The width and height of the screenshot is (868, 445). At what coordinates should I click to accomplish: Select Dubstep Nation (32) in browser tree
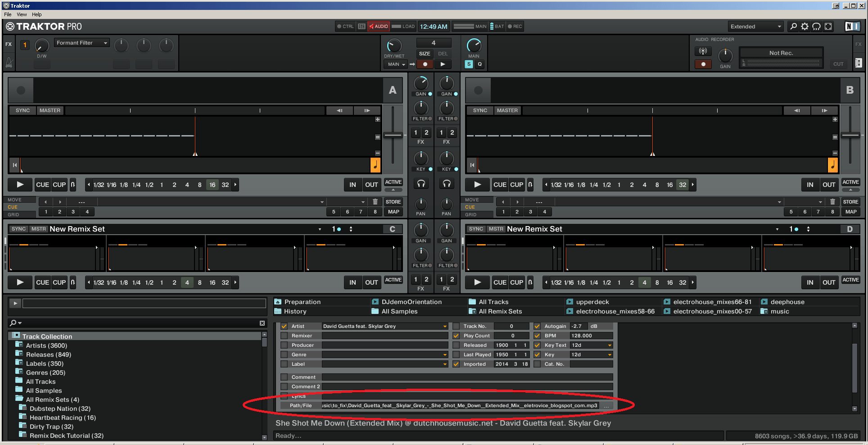60,409
